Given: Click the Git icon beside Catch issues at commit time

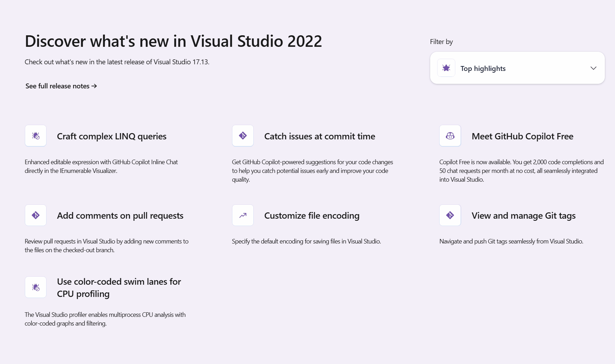Looking at the screenshot, I should (x=243, y=136).
